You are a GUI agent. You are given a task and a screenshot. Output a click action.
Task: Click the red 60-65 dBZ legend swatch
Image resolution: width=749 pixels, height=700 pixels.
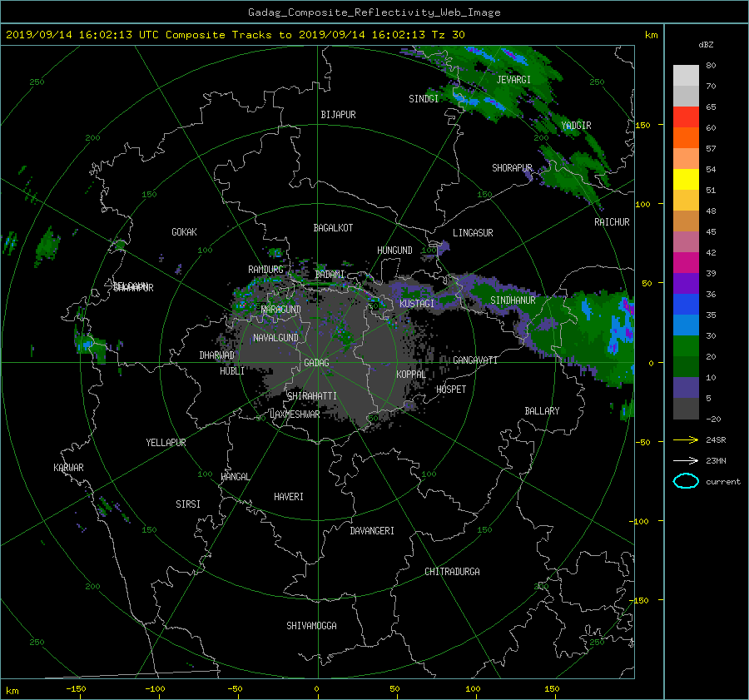[686, 117]
